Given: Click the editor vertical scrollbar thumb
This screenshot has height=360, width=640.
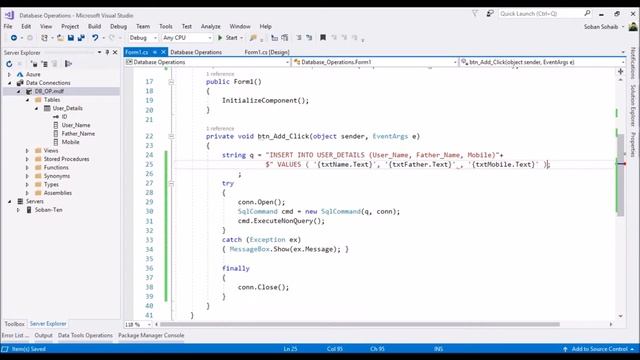Looking at the screenshot, I should pos(620,175).
